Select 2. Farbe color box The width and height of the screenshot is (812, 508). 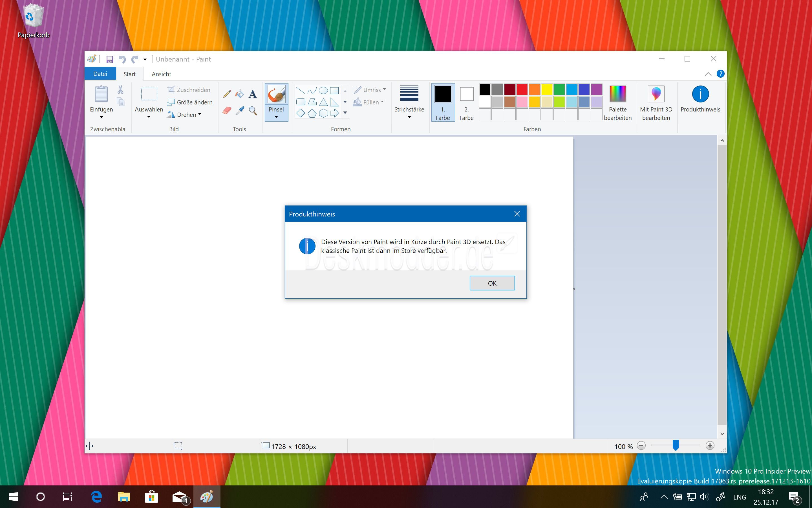point(466,102)
